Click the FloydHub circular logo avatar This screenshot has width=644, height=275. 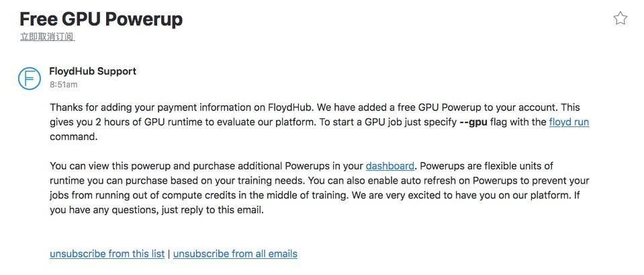30,79
